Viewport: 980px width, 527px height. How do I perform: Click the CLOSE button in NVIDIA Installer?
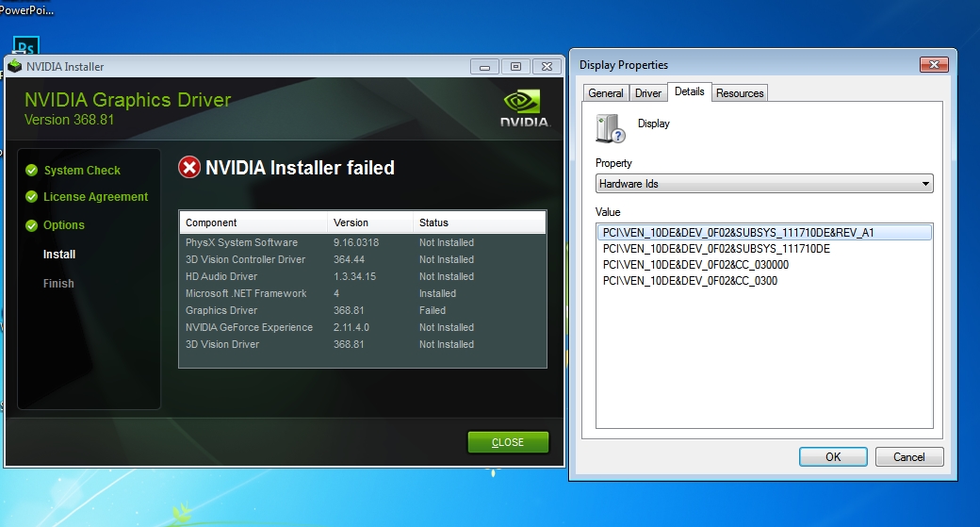pyautogui.click(x=508, y=442)
